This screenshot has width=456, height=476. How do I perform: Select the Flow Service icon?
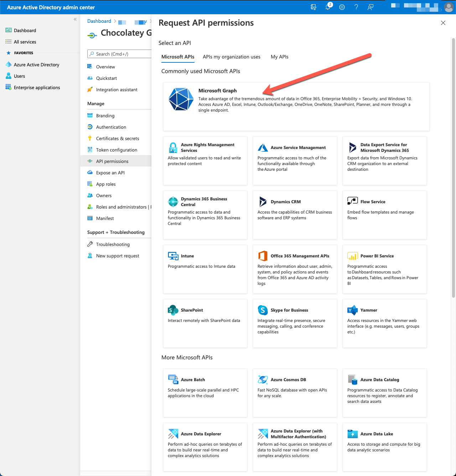353,201
